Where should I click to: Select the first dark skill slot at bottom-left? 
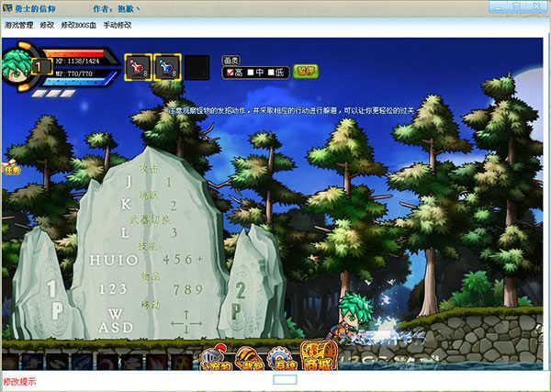coord(11,362)
